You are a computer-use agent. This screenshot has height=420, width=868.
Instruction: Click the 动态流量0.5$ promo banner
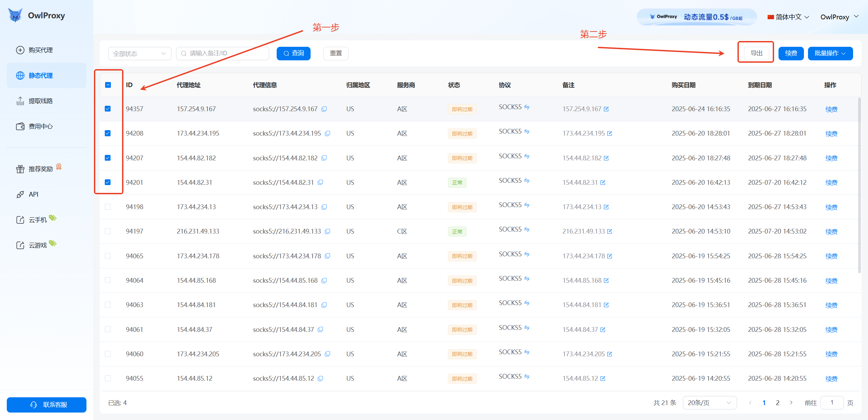696,17
